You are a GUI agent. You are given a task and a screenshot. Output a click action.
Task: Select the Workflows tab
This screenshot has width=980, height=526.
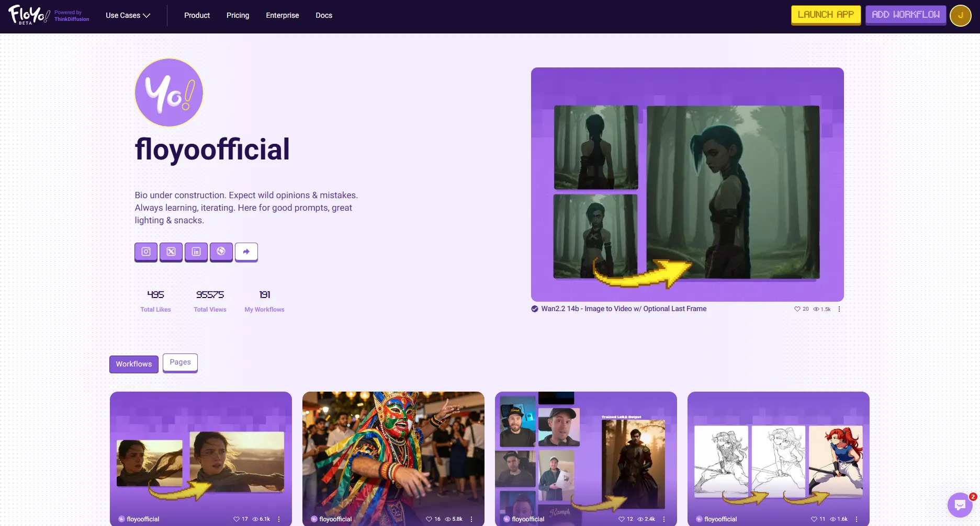(x=134, y=364)
